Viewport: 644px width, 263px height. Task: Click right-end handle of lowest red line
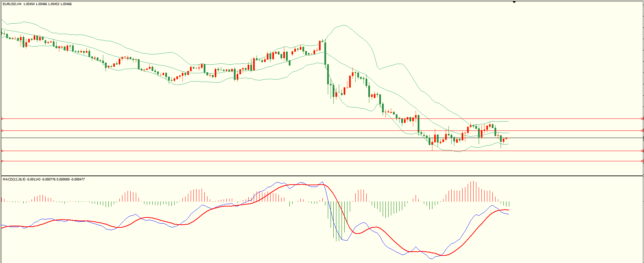click(x=642, y=161)
